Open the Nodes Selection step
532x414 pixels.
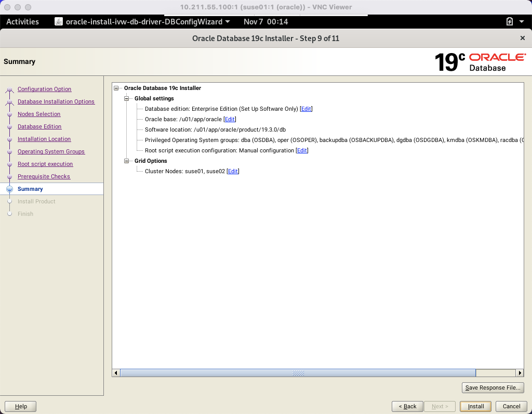(x=39, y=114)
